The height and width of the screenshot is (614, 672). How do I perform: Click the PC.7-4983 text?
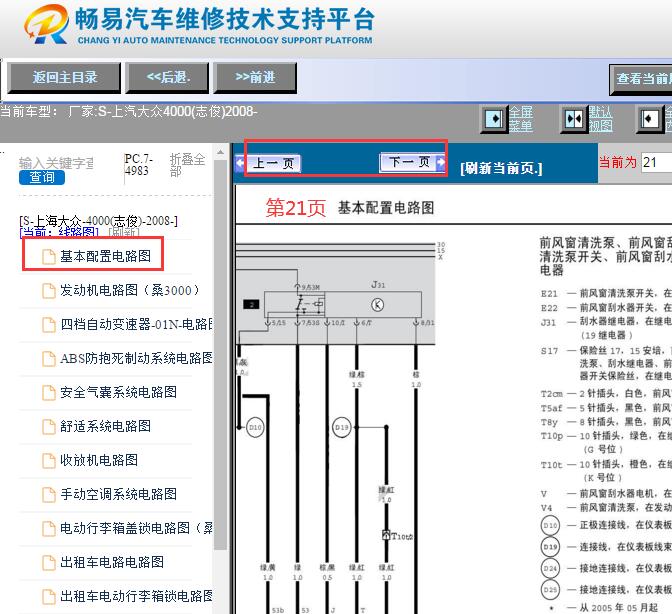pyautogui.click(x=138, y=165)
